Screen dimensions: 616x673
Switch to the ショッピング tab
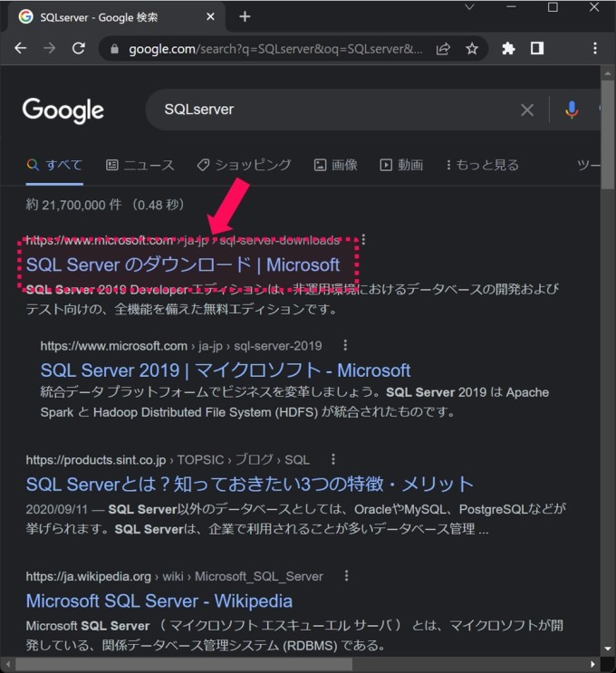click(x=244, y=165)
